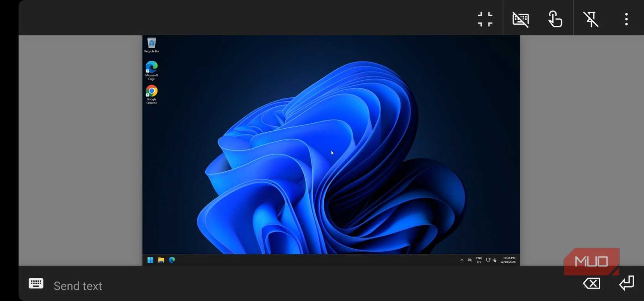This screenshot has width=644, height=301.
Task: Toggle the crossed-out pin icon
Action: [x=591, y=19]
